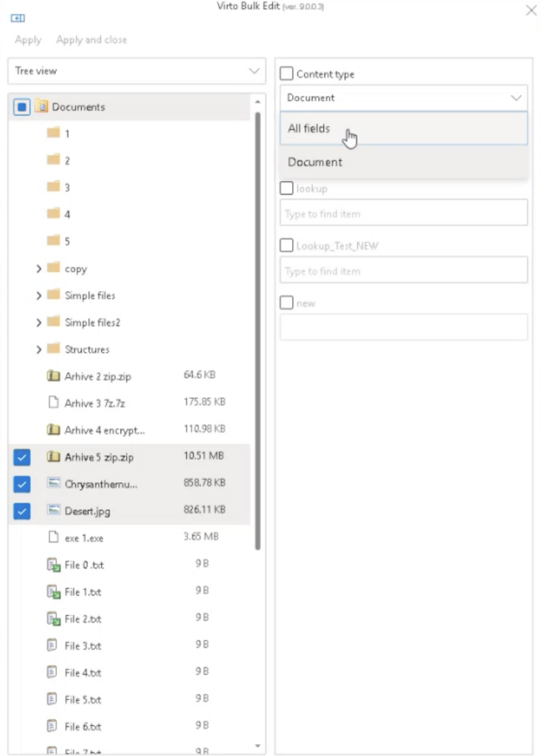Click the back panel icon at top left
The height and width of the screenshot is (756, 541).
pos(18,18)
